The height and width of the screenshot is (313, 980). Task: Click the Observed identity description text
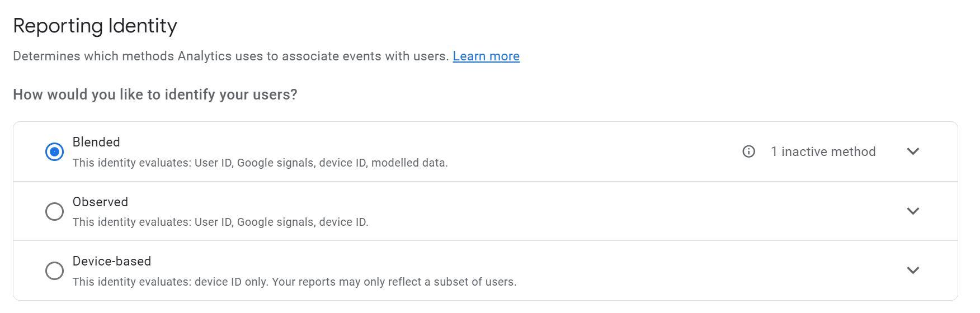pyautogui.click(x=220, y=222)
